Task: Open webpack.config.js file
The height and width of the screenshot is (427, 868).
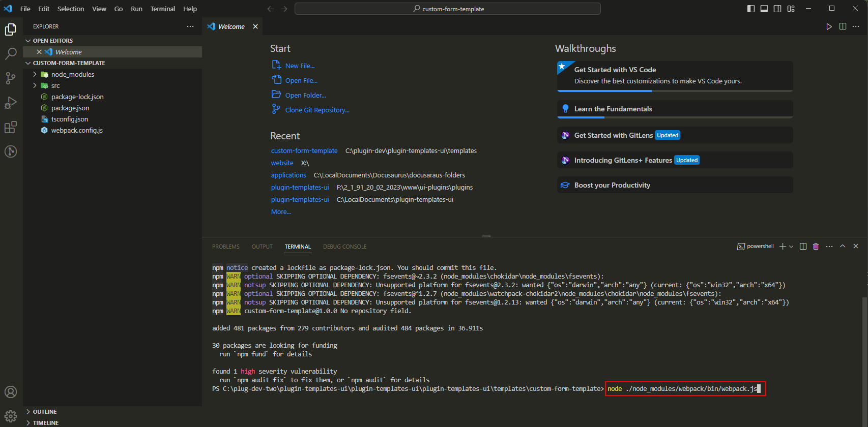Action: pos(112,130)
